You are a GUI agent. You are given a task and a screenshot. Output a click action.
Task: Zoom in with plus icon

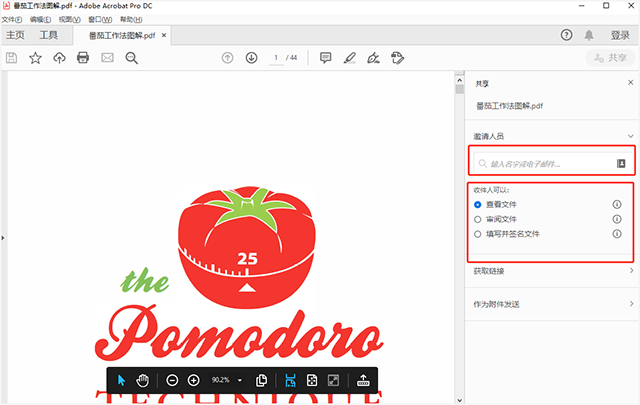(x=193, y=381)
